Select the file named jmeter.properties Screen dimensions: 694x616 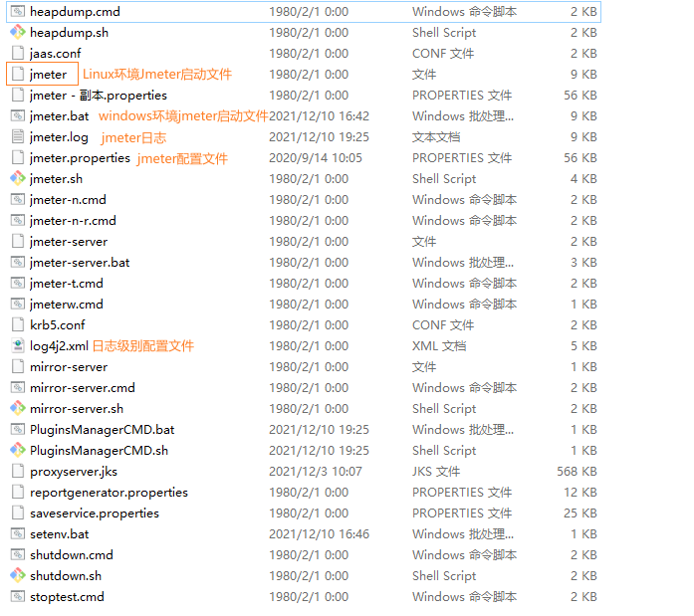80,157
